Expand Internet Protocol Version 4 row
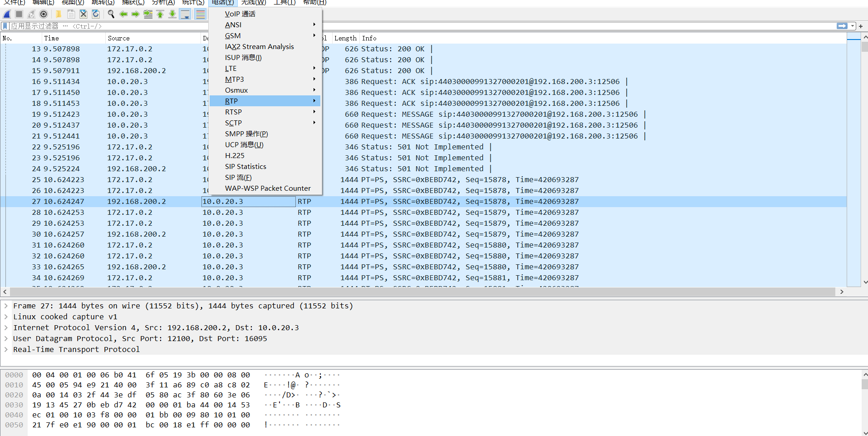868x436 pixels. [6, 328]
